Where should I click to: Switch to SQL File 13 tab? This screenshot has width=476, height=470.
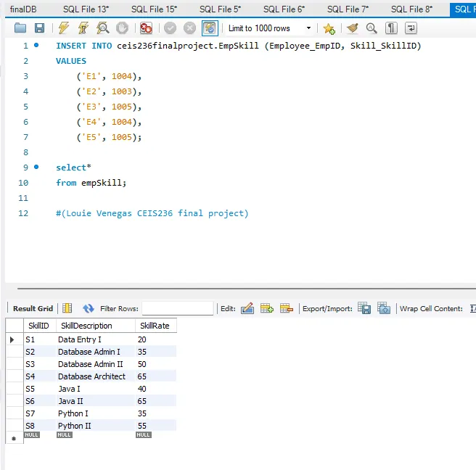tap(86, 9)
